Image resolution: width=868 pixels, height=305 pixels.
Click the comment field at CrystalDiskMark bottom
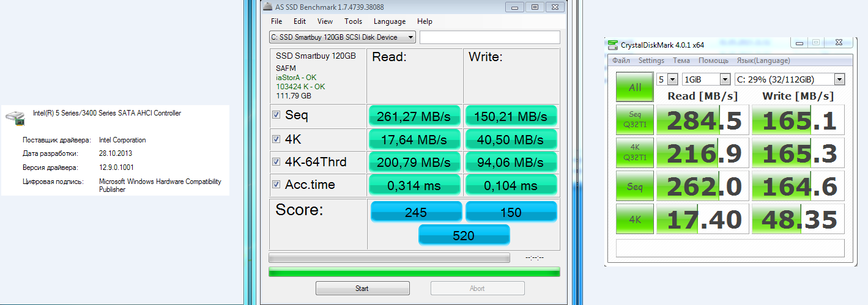[730, 248]
